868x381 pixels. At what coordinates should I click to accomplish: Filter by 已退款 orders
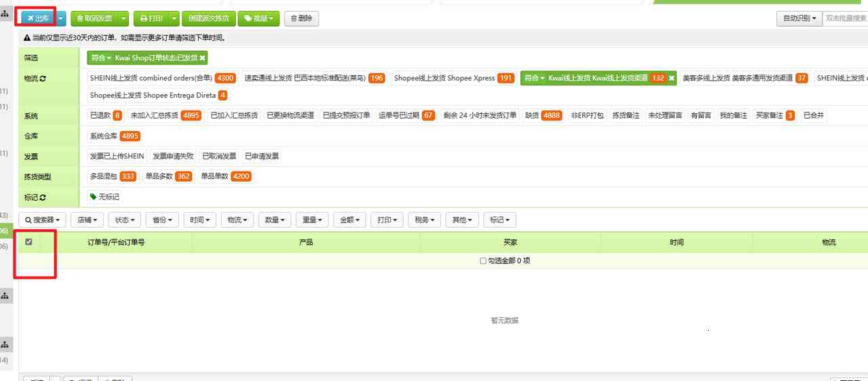tap(106, 115)
